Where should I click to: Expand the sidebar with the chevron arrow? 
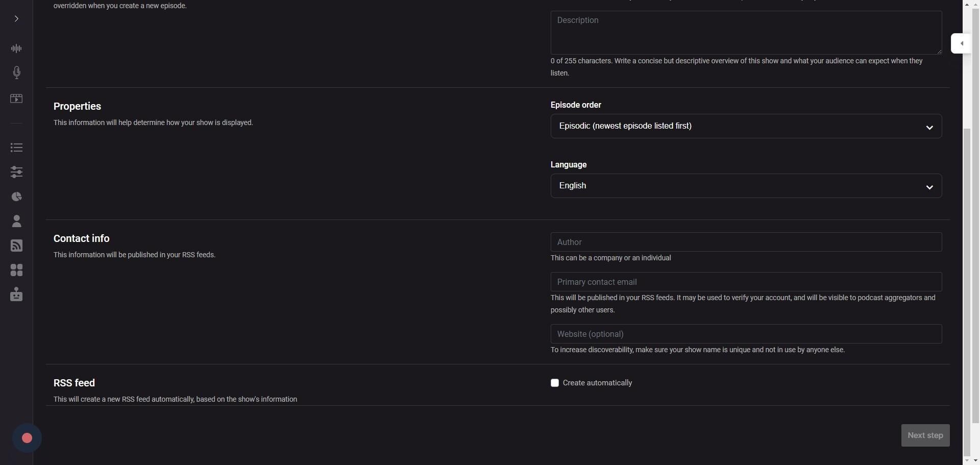click(16, 19)
